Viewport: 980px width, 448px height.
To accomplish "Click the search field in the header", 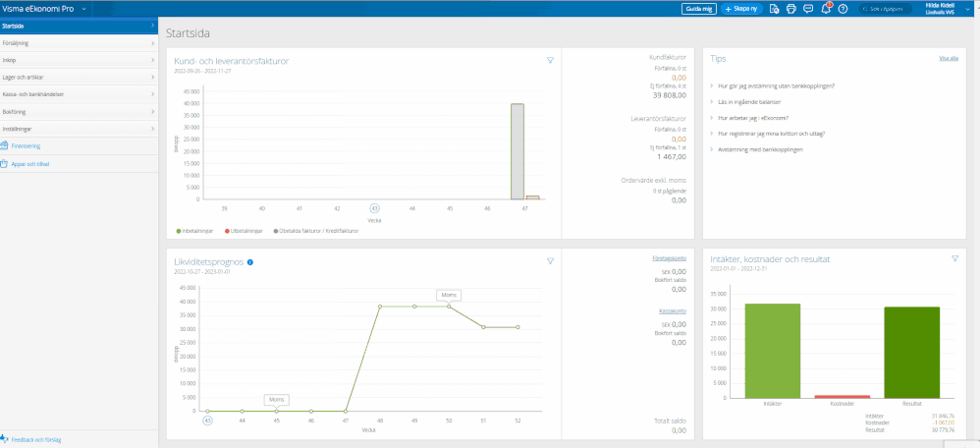I will [x=884, y=9].
